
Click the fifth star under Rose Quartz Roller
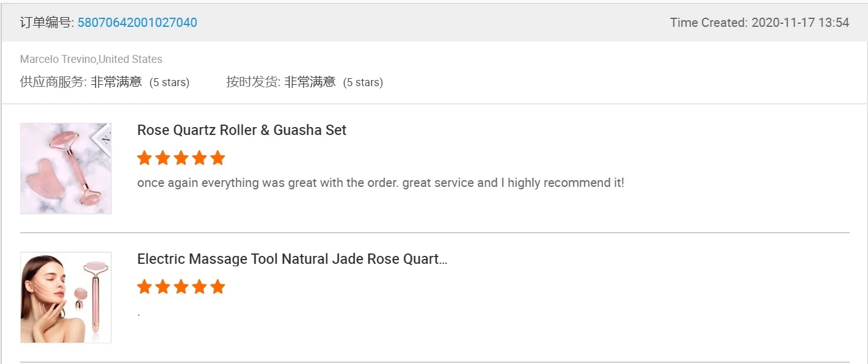point(217,158)
